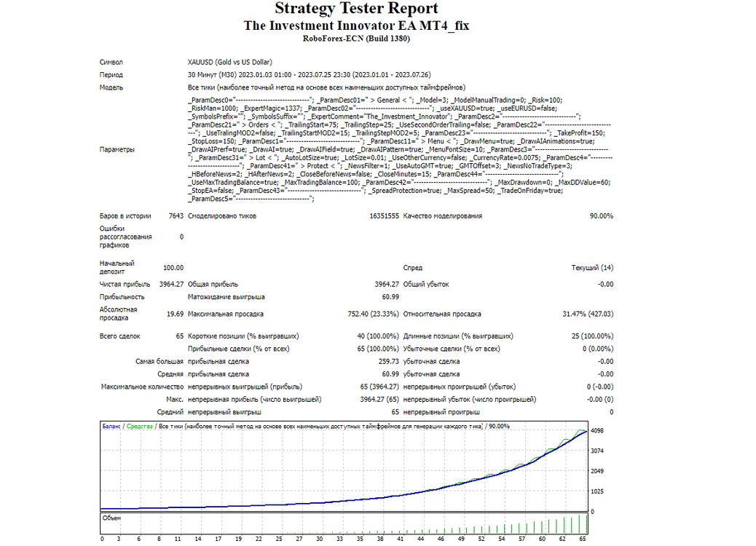
Task: Click the "Общая прибыль" label
Action: (x=213, y=285)
